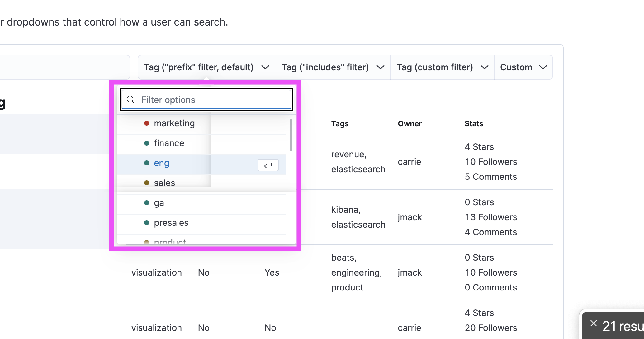
Task: Click the owner name jmack
Action: pyautogui.click(x=410, y=217)
